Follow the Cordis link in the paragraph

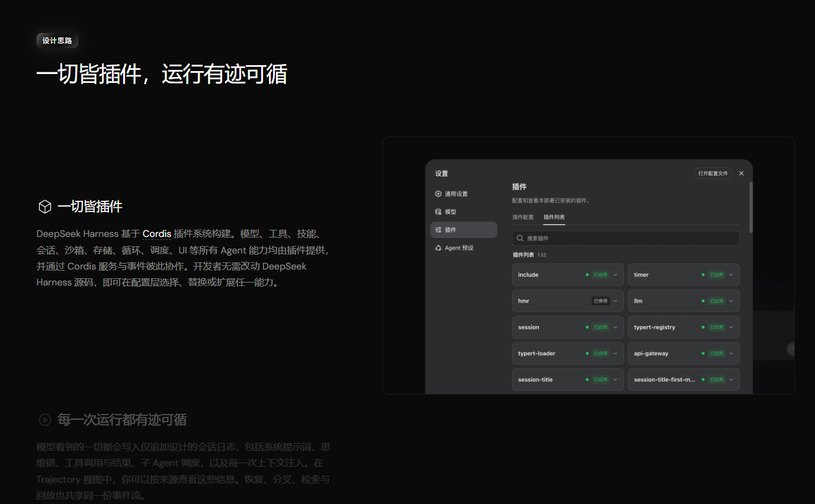pyautogui.click(x=157, y=234)
